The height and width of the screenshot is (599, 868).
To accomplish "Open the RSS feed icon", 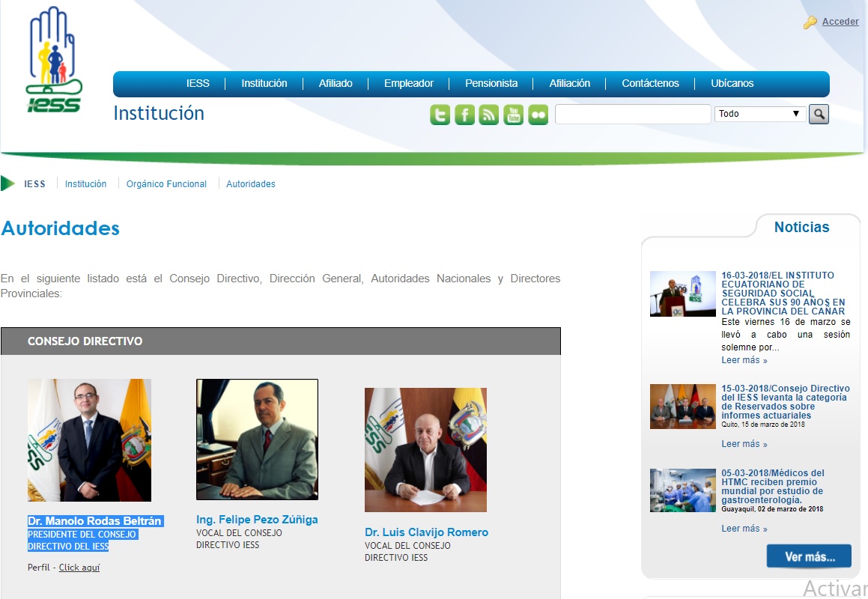I will [x=489, y=115].
